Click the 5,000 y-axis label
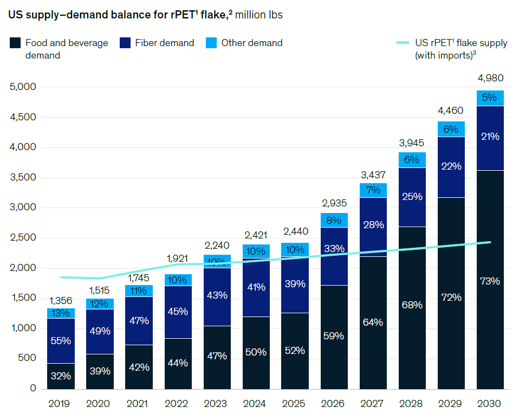 tap(23, 87)
